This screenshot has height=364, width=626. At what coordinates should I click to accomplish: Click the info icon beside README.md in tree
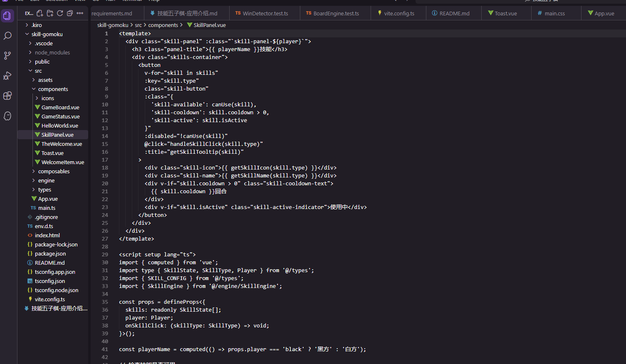[x=30, y=263]
